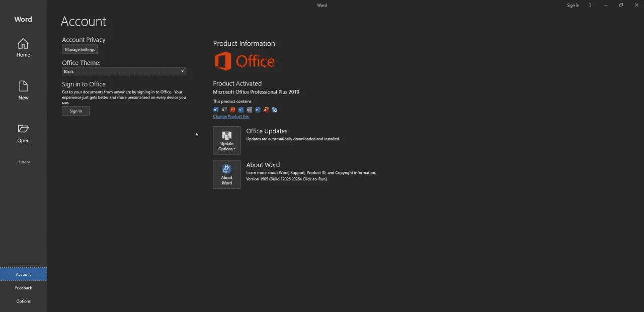Expand the Update Options menu button

pos(226,141)
